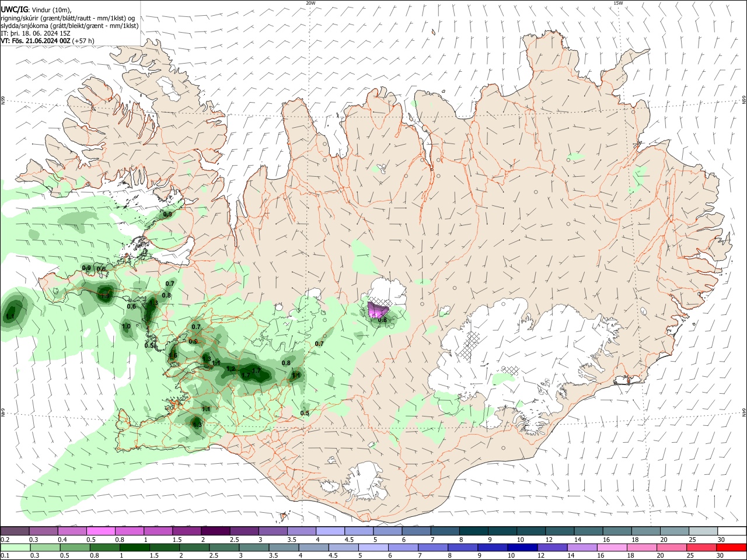Click the 'IT: þri. 18. 06. 2024 15Z' line
747x560 pixels.
point(35,33)
